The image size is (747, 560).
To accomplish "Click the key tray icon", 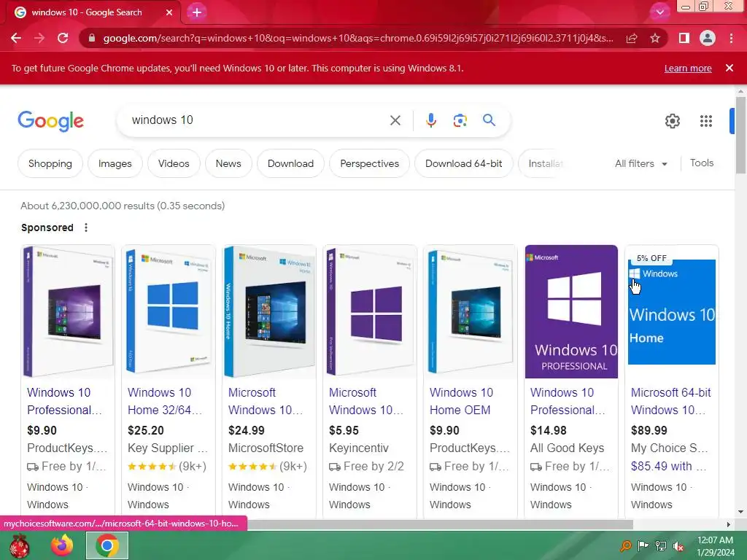I will click(625, 546).
